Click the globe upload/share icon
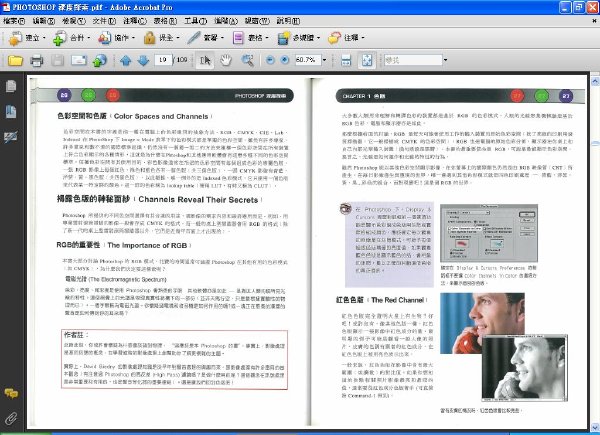 click(99, 60)
